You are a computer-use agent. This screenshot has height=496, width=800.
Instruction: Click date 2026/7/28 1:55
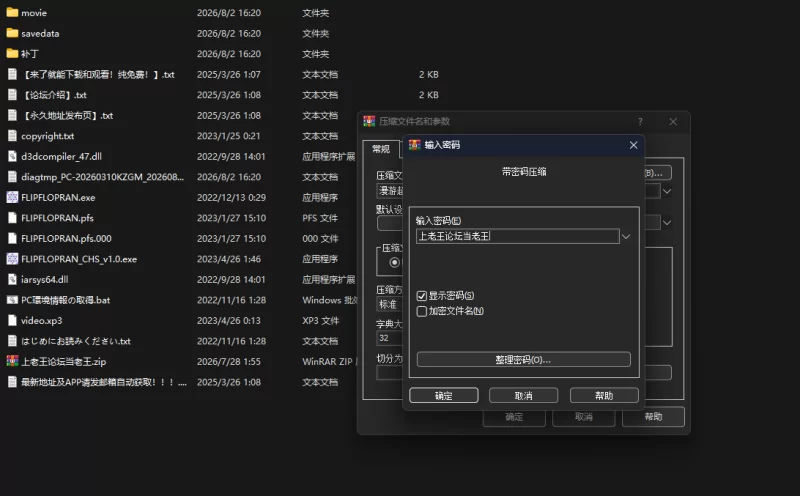click(x=229, y=361)
